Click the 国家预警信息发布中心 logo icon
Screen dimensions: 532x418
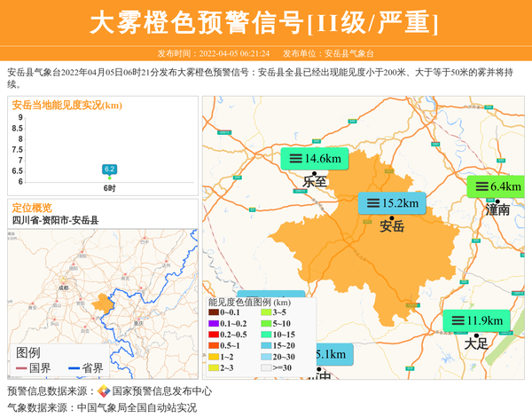(x=104, y=391)
